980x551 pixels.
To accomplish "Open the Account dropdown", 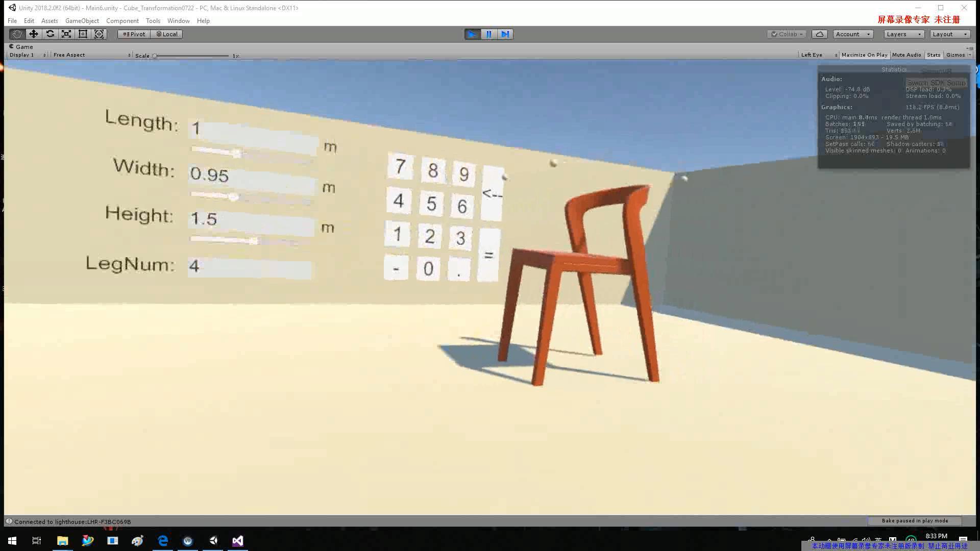I will click(852, 34).
